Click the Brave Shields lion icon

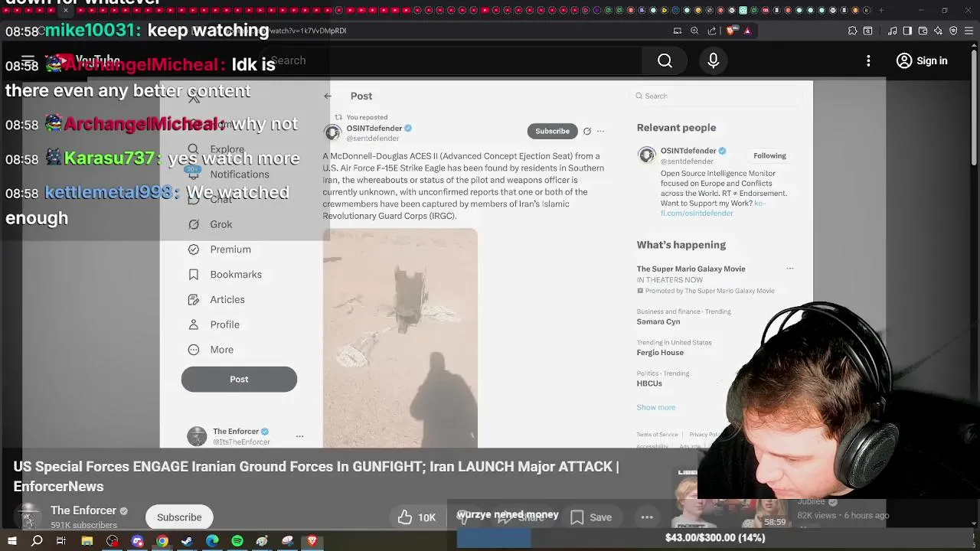pyautogui.click(x=731, y=31)
